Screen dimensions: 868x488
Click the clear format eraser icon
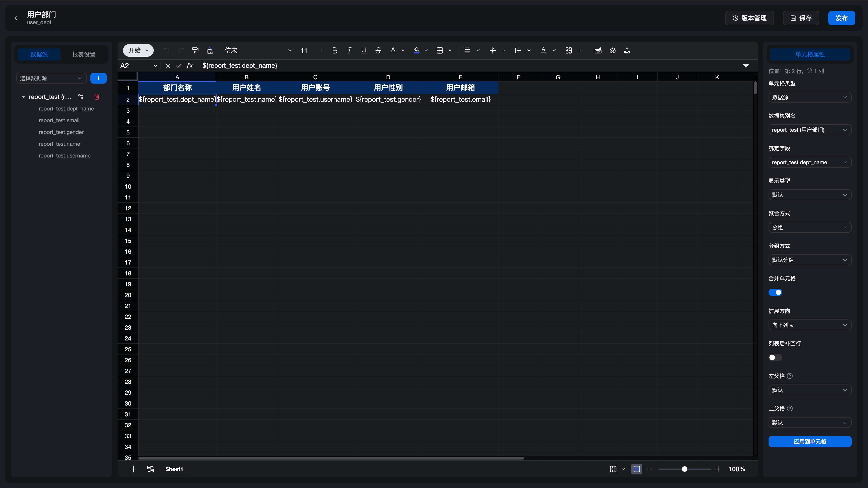[x=210, y=51]
